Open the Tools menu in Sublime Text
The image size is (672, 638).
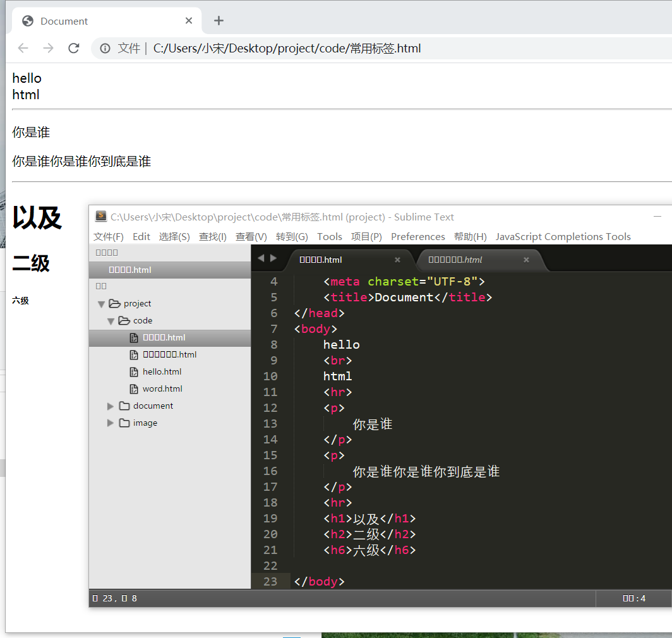[329, 236]
